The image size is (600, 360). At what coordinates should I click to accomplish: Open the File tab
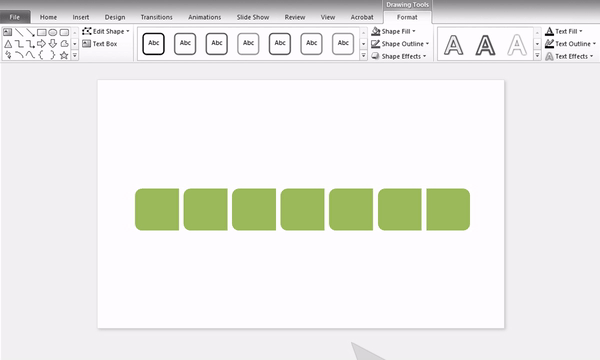point(15,17)
